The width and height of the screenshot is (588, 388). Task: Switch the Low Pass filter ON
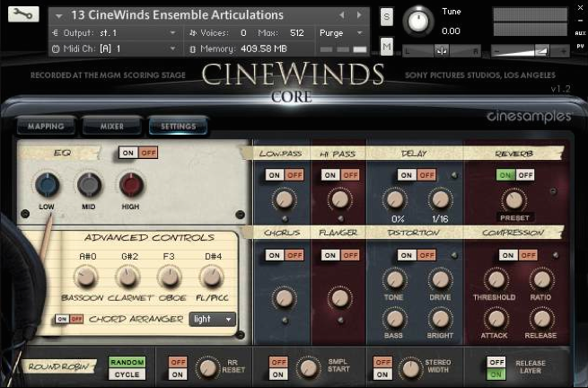click(275, 175)
